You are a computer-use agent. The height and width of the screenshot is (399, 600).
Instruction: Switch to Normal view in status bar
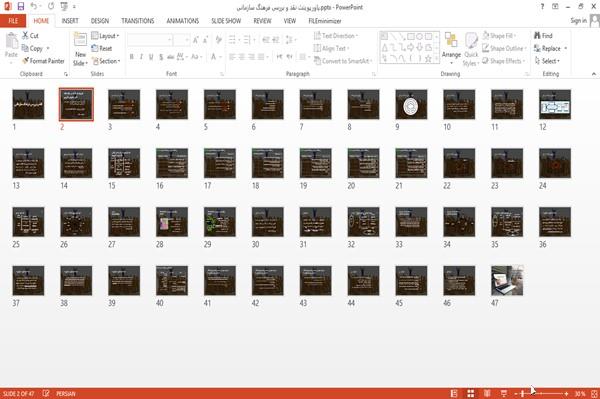coord(454,393)
